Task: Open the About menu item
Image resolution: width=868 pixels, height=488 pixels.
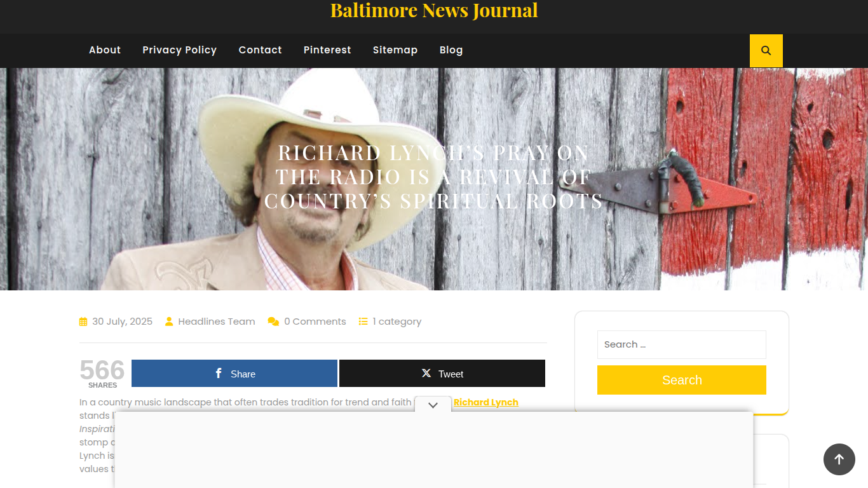Action: coord(105,50)
